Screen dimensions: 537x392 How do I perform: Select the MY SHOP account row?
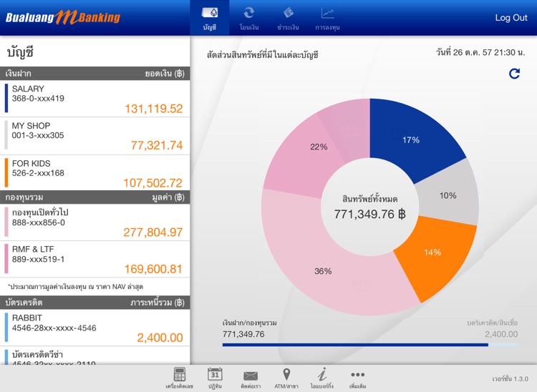tap(95, 136)
